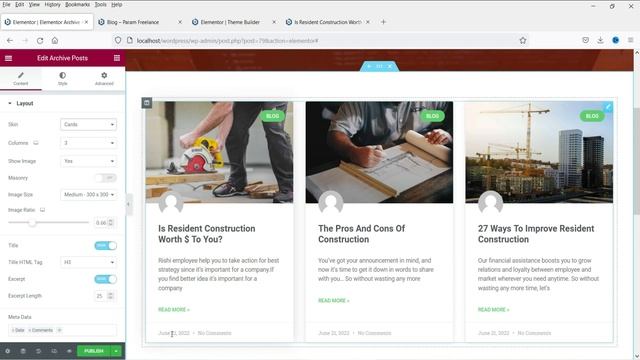This screenshot has width=640, height=360.
Task: Open the Image Size dropdown
Action: coord(88,195)
